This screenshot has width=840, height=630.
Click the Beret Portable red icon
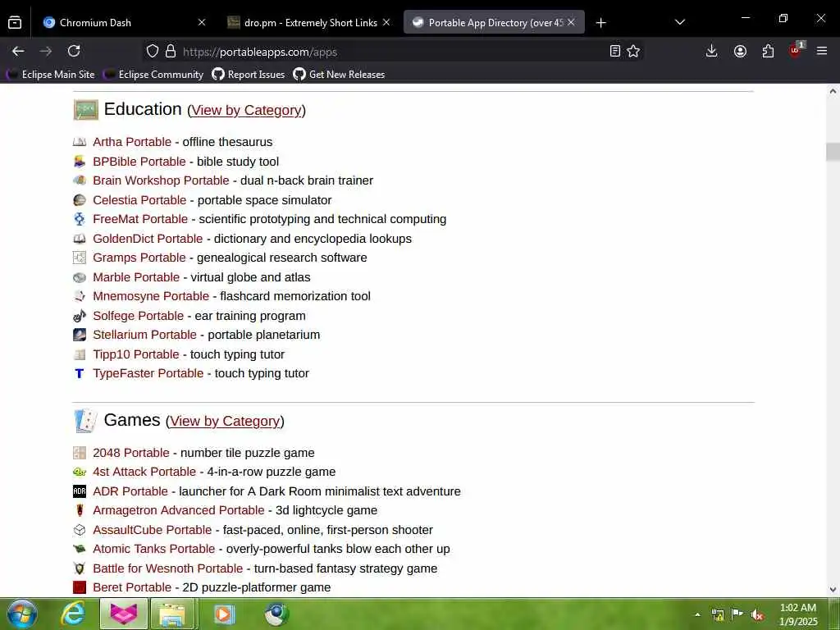[x=80, y=587]
